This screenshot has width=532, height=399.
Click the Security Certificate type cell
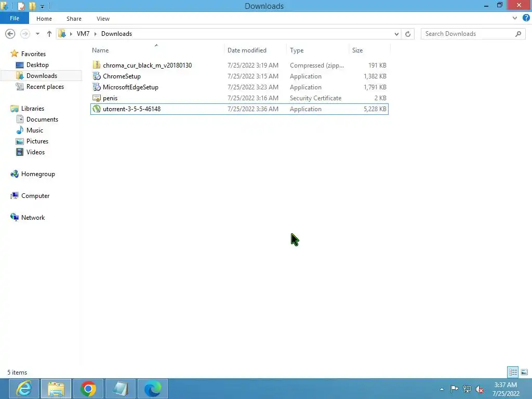[x=315, y=98]
